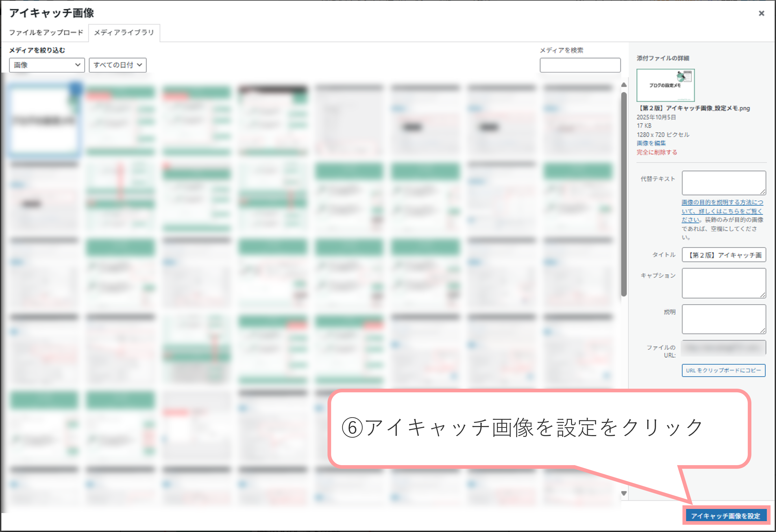The width and height of the screenshot is (776, 532).
Task: Open the 画像 media type dropdown
Action: (x=47, y=65)
